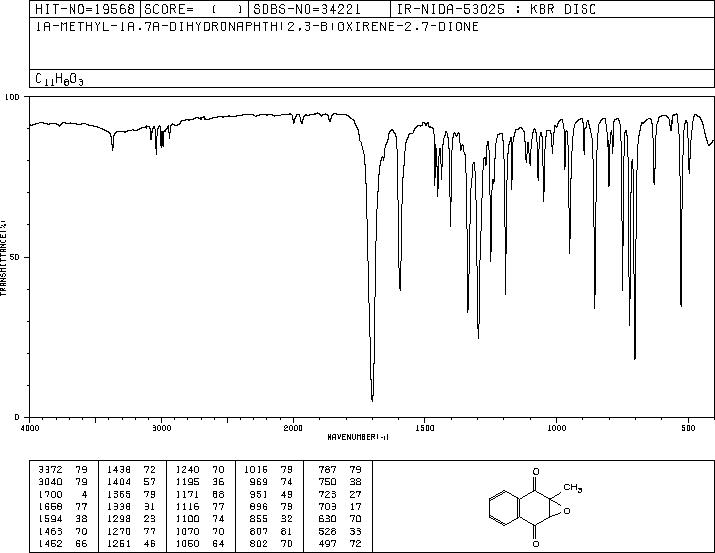Image resolution: width=715 pixels, height=553 pixels.
Task: Select the 855 peak entry in table
Action: pyautogui.click(x=272, y=519)
